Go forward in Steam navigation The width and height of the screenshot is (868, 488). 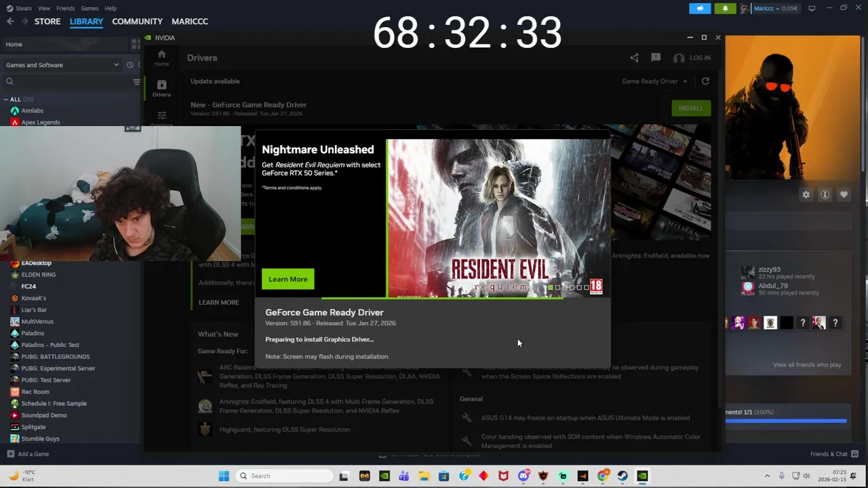point(24,21)
